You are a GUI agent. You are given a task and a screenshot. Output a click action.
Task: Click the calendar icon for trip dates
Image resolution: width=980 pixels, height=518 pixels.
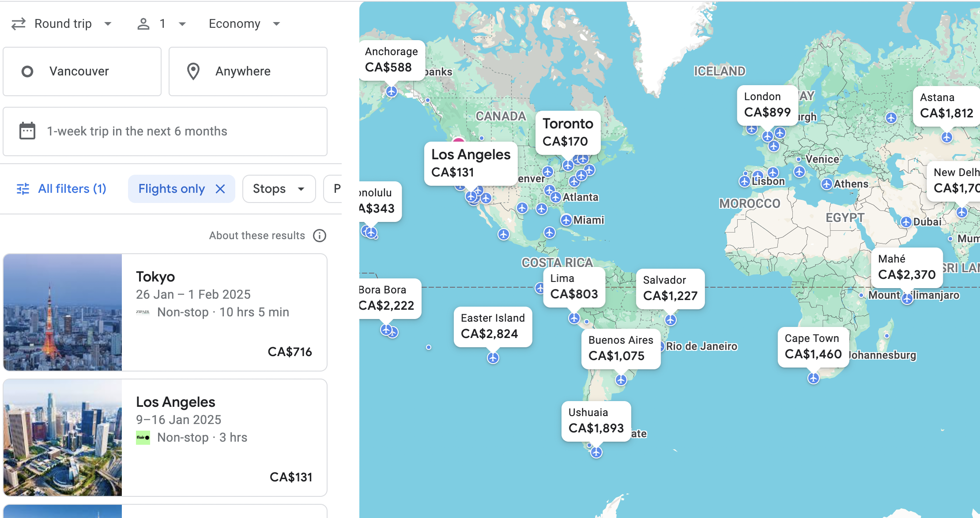pos(27,131)
